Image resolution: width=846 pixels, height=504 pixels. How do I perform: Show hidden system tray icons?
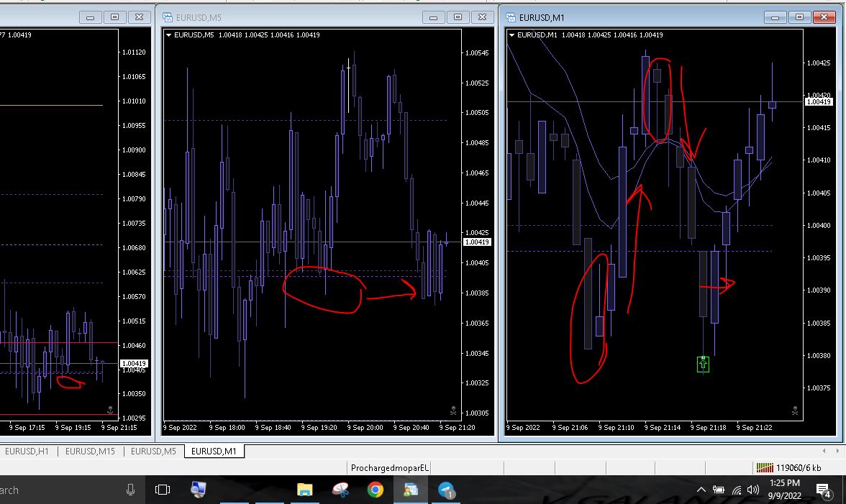coord(701,490)
